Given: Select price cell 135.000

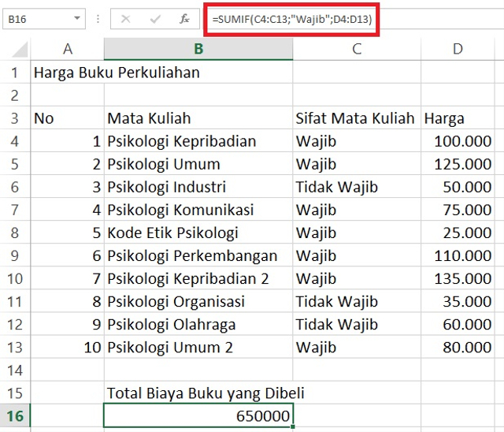Looking at the screenshot, I should [458, 278].
